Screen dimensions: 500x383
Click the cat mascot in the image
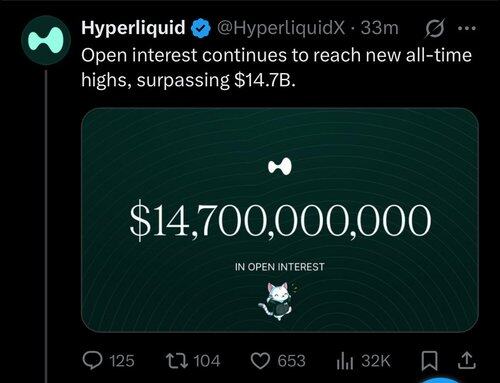click(x=279, y=301)
